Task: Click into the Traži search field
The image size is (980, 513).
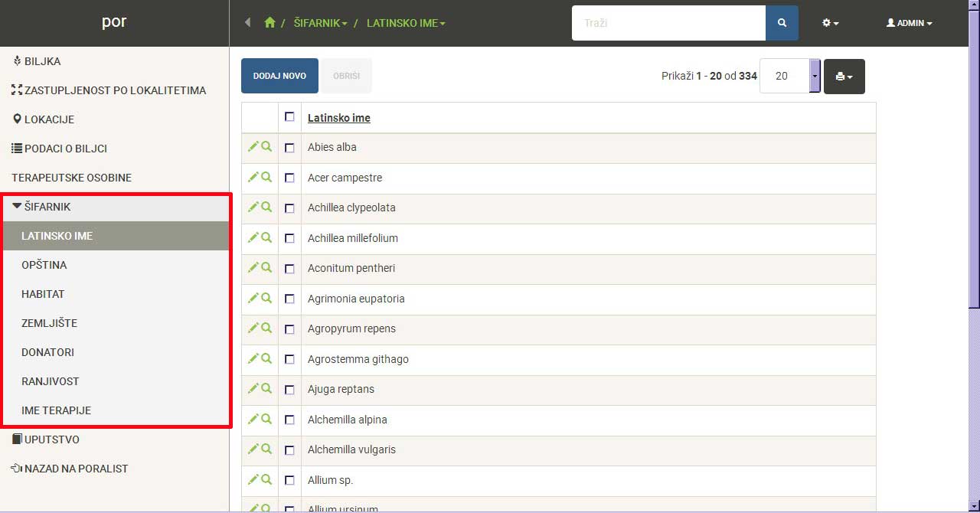Action: (668, 23)
